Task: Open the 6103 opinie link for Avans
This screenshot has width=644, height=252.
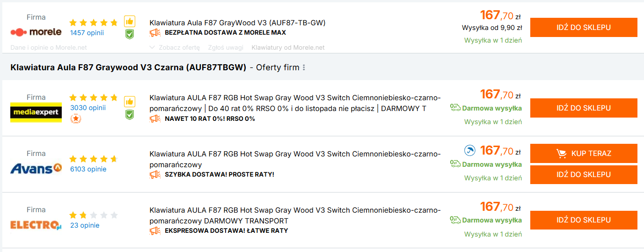Action: 88,169
